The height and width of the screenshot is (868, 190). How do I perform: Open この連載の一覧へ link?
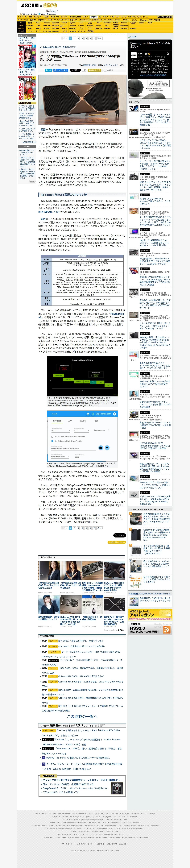[x=82, y=716]
